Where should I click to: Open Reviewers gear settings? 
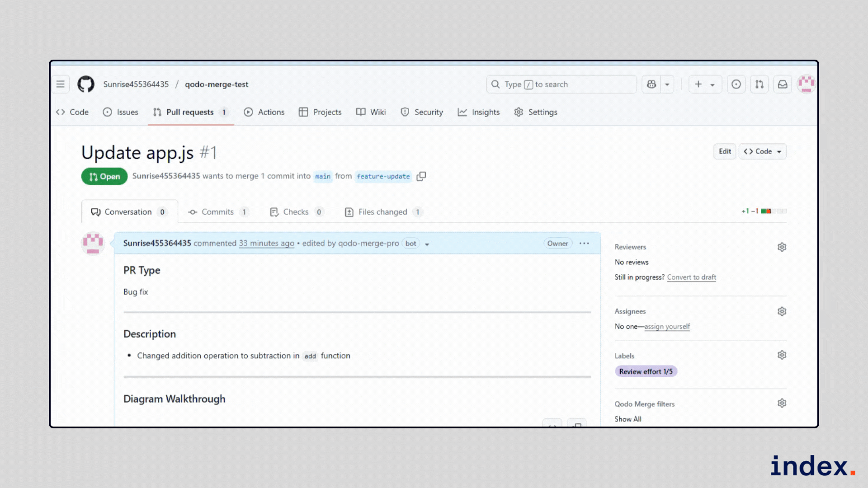point(782,247)
